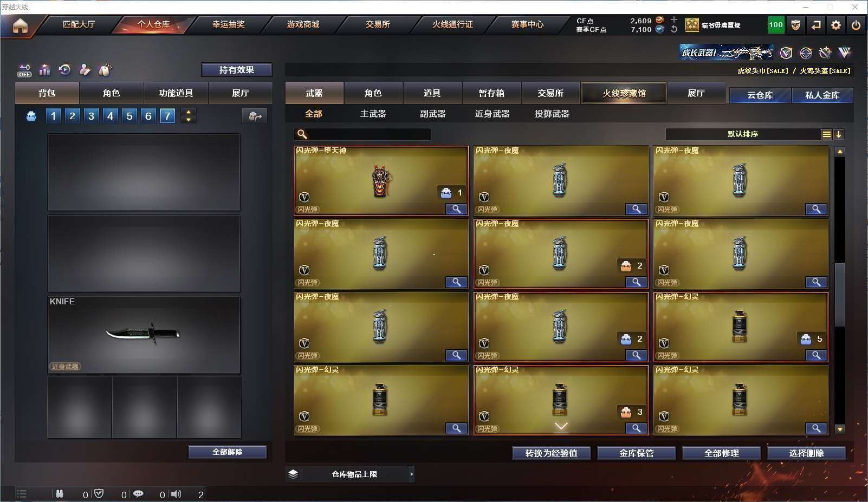Switch to the 火线珍藏馆 tab
The width and height of the screenshot is (868, 502).
pos(624,93)
